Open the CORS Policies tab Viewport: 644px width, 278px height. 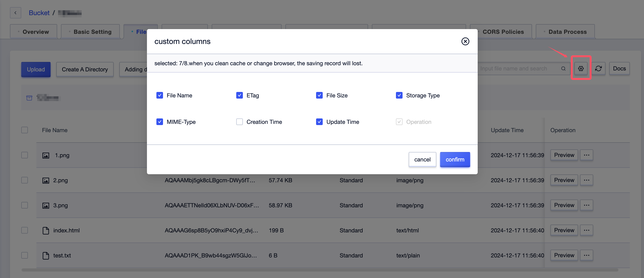pos(501,32)
